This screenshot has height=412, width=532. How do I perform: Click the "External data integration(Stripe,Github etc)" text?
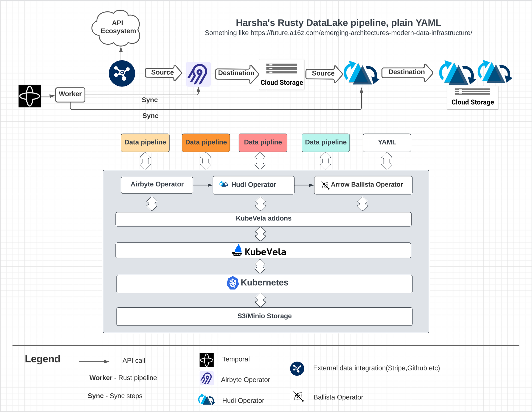coord(376,368)
